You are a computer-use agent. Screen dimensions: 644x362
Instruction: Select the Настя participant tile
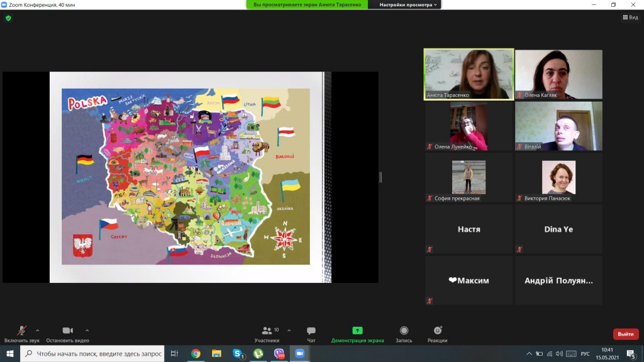[x=469, y=229]
